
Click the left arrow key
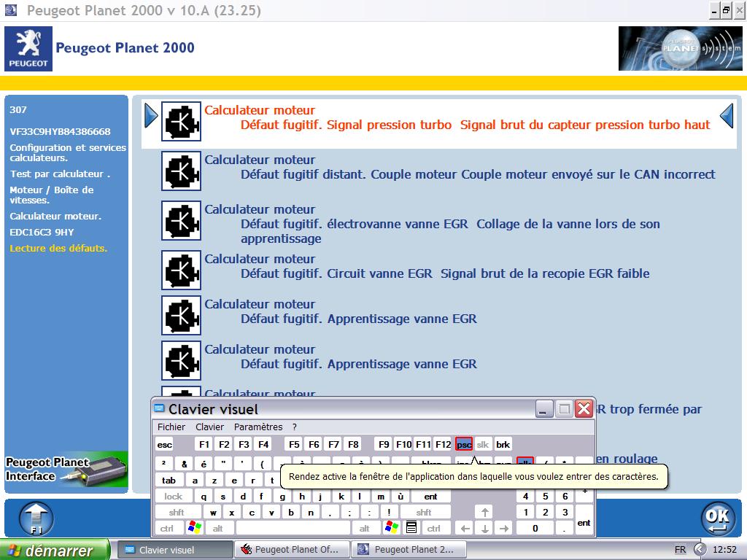pyautogui.click(x=465, y=529)
